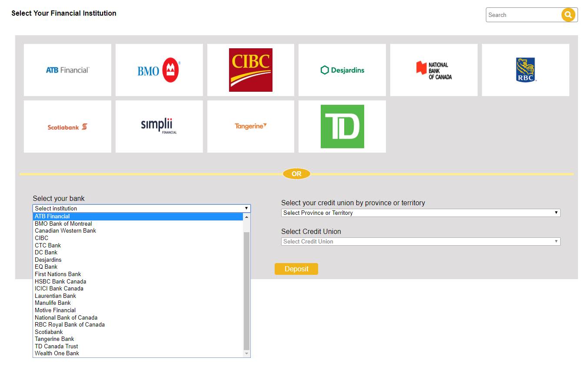Click the Deposit button
588x377 pixels.
coord(296,269)
